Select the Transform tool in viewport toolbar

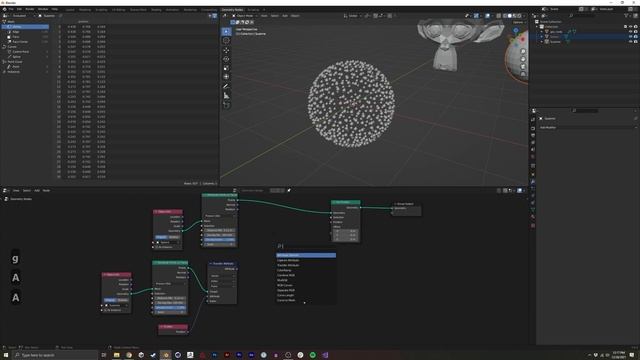pyautogui.click(x=226, y=77)
